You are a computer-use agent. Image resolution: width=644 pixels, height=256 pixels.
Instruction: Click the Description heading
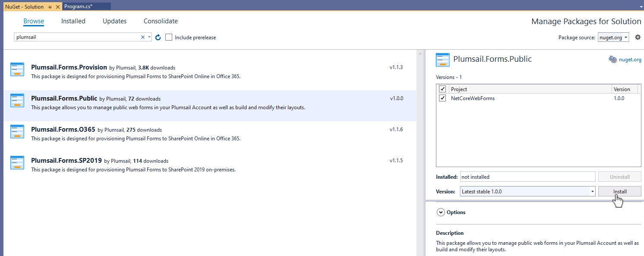click(x=450, y=233)
